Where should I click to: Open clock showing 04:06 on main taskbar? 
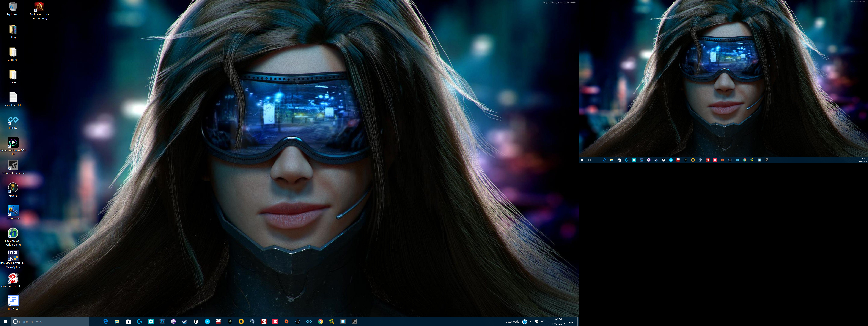[x=558, y=322]
